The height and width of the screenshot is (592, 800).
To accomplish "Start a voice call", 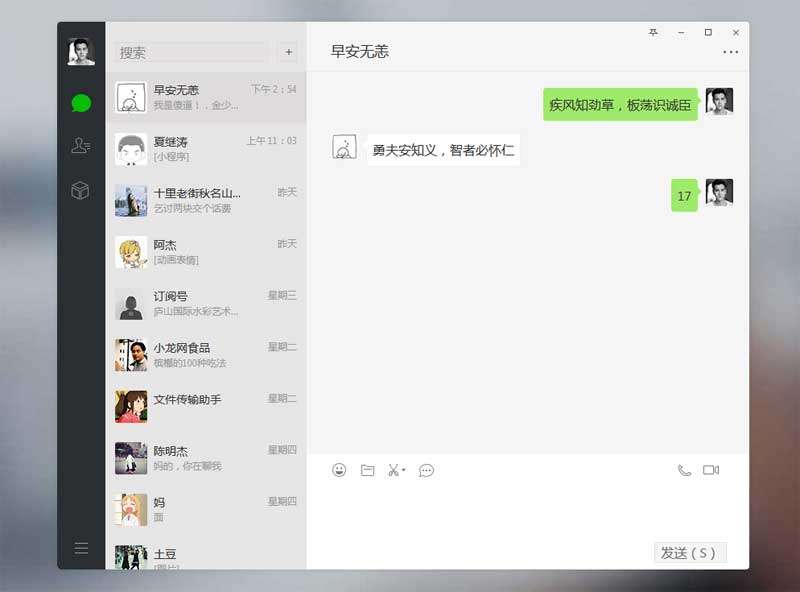I will click(684, 470).
